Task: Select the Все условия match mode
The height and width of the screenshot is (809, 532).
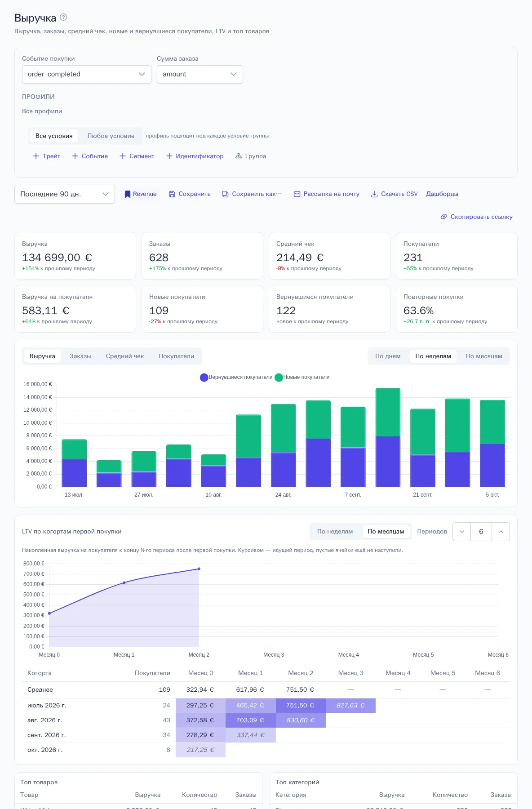Action: [x=54, y=136]
